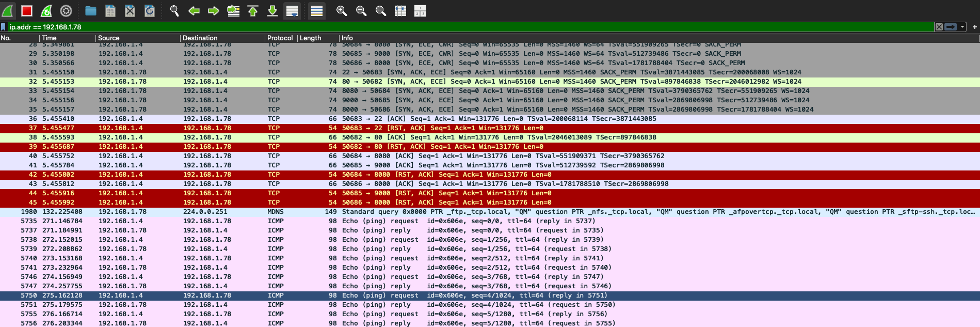Reset layout panes icon
This screenshot has height=327, width=980.
pos(420,11)
